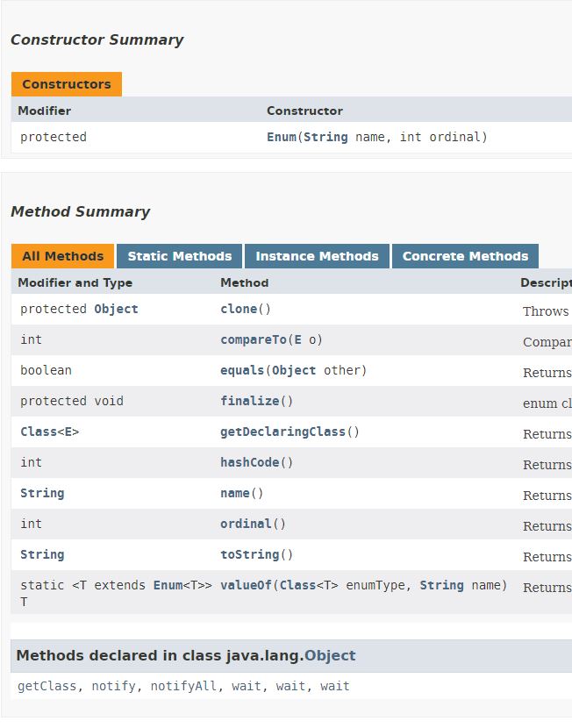
Task: Open the name() method link
Action: [x=235, y=493]
